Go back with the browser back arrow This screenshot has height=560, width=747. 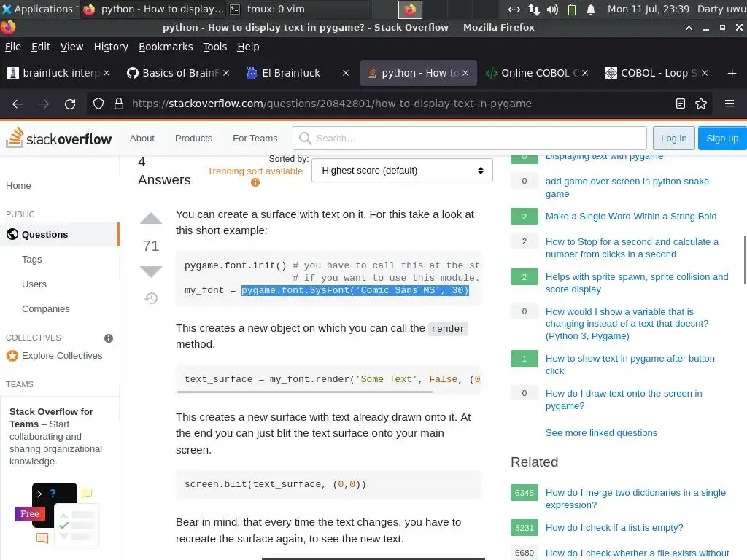click(18, 104)
